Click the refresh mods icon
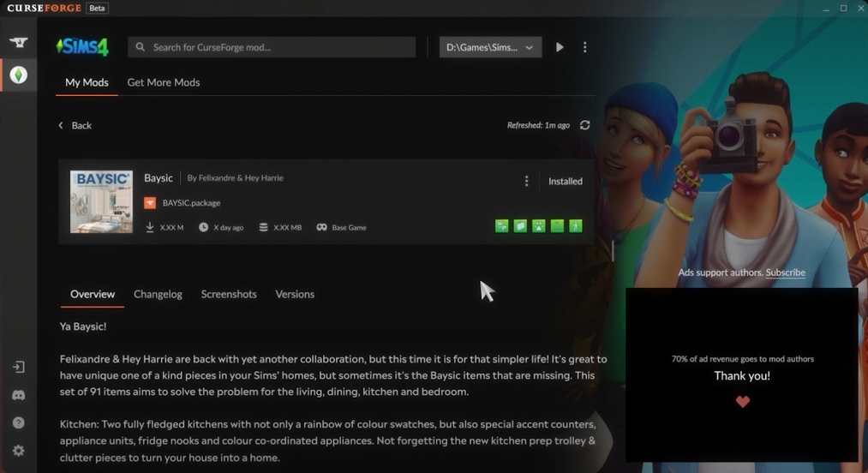This screenshot has width=868, height=473. pos(584,125)
